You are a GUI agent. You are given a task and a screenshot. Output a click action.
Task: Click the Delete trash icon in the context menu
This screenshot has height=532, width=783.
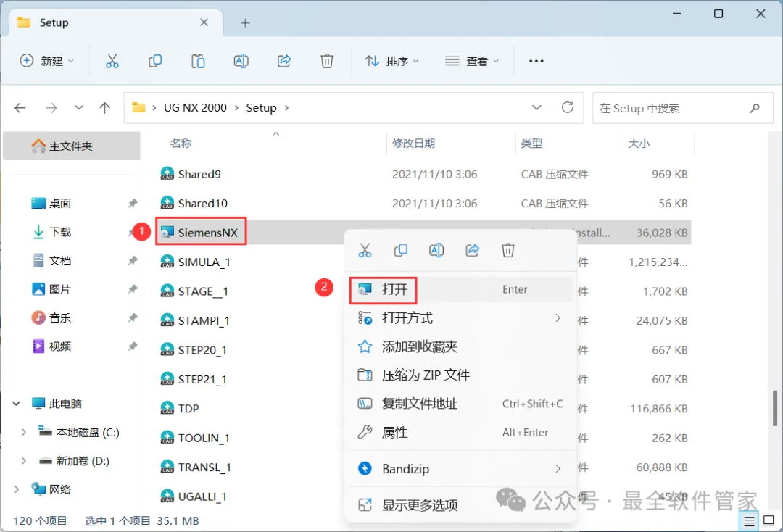coord(507,250)
